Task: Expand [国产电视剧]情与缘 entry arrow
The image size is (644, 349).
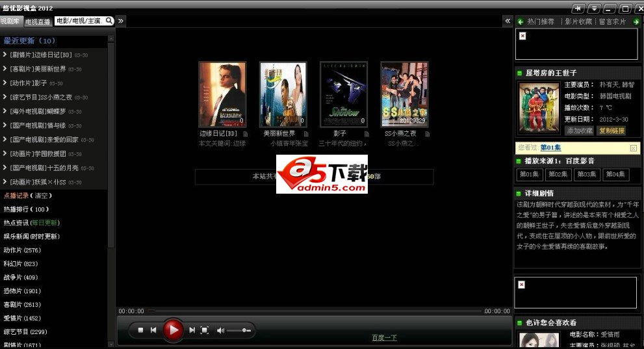Action: tap(5, 125)
